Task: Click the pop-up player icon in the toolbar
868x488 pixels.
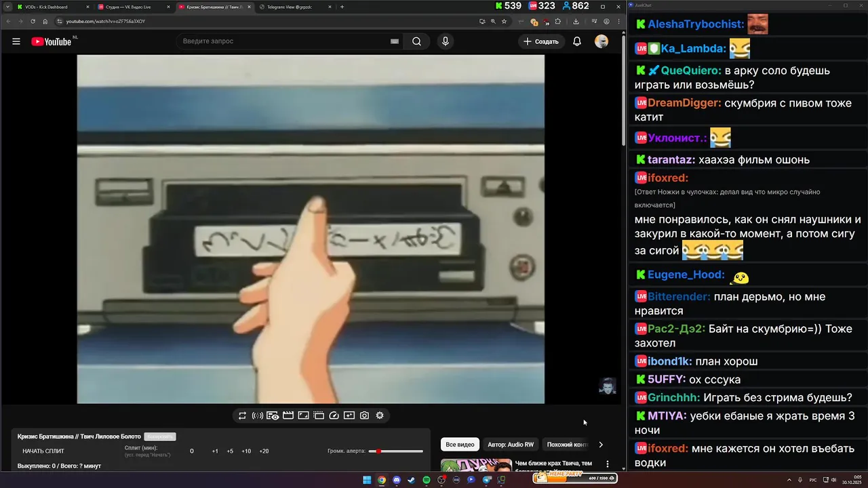Action: coord(349,415)
